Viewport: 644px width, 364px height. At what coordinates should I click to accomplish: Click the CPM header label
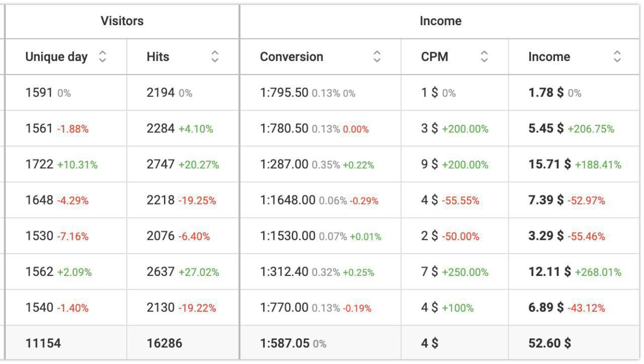tap(434, 57)
